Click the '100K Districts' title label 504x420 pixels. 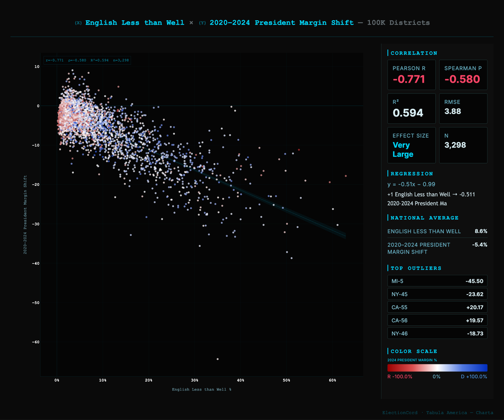(x=398, y=23)
